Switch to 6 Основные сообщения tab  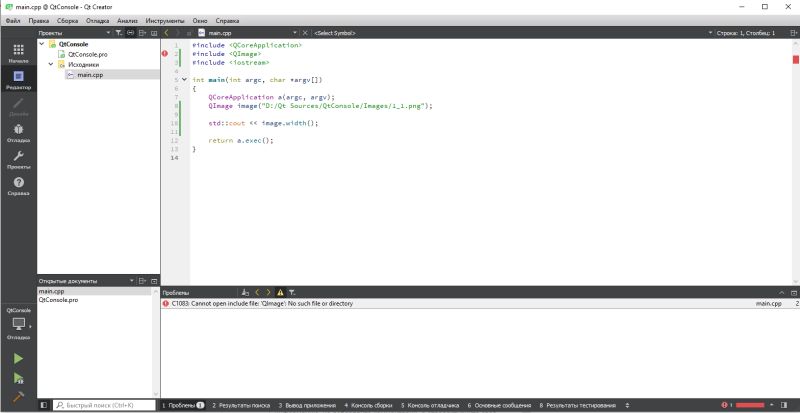click(x=499, y=405)
